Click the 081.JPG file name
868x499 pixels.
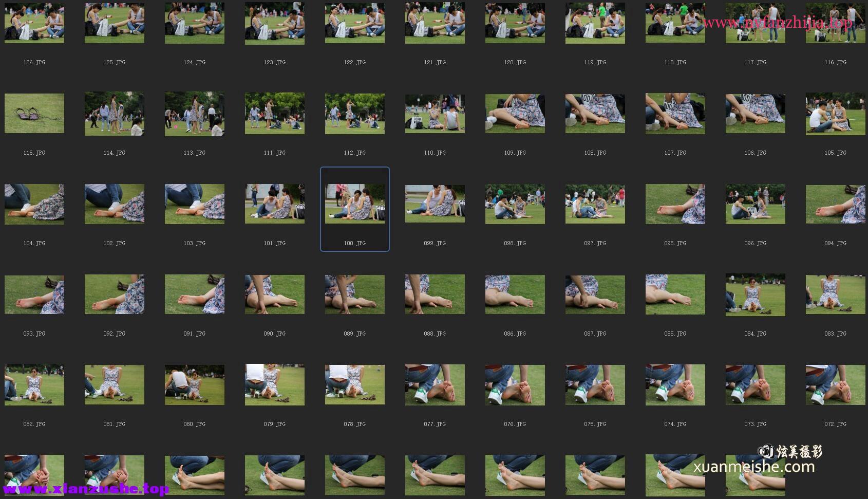(115, 424)
